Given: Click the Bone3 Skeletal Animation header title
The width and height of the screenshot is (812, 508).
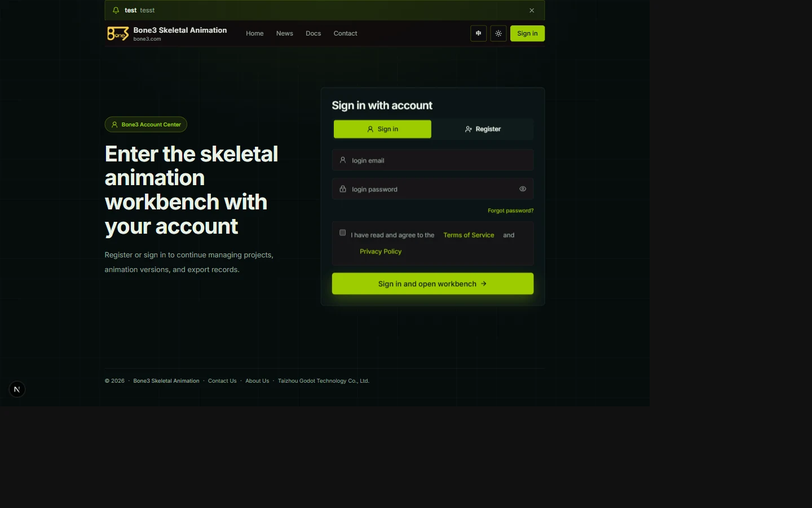Looking at the screenshot, I should pos(180,30).
